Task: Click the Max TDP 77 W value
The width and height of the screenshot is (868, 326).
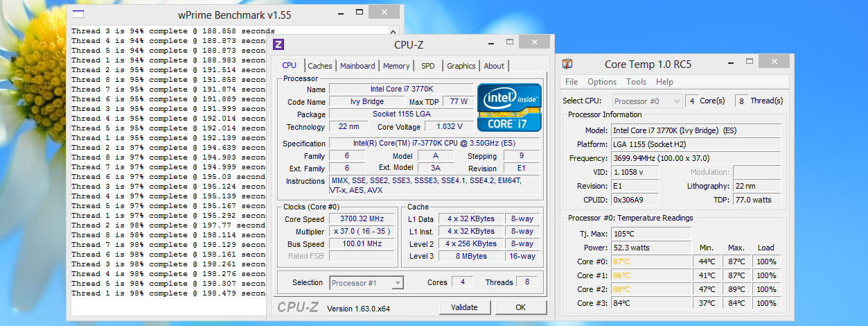Action: pyautogui.click(x=458, y=102)
